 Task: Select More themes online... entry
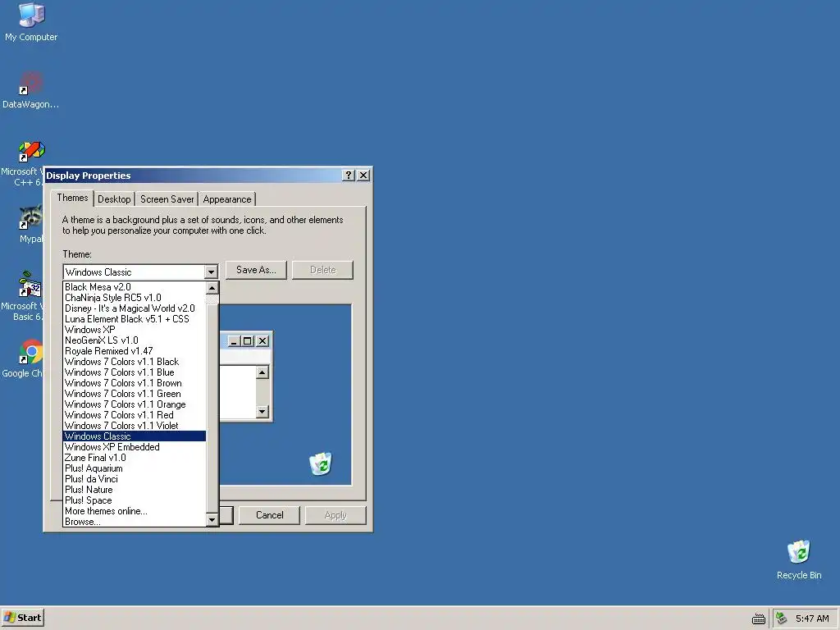pos(135,511)
